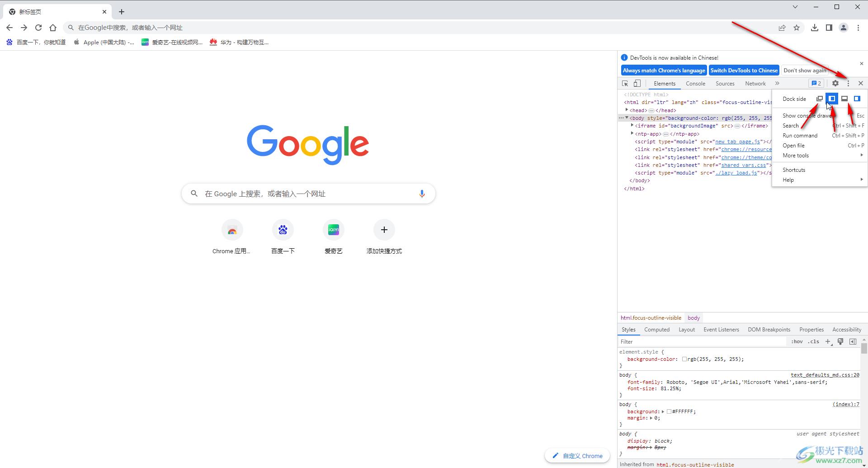
Task: Undock DevTools into separate window
Action: coord(819,99)
